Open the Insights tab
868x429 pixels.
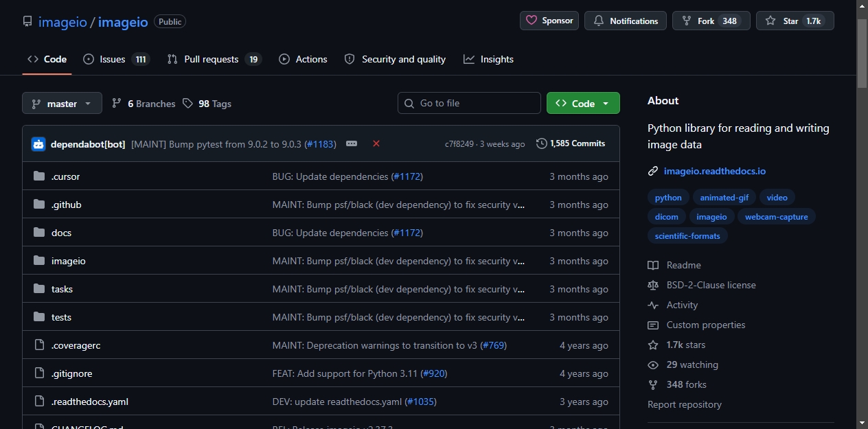488,59
